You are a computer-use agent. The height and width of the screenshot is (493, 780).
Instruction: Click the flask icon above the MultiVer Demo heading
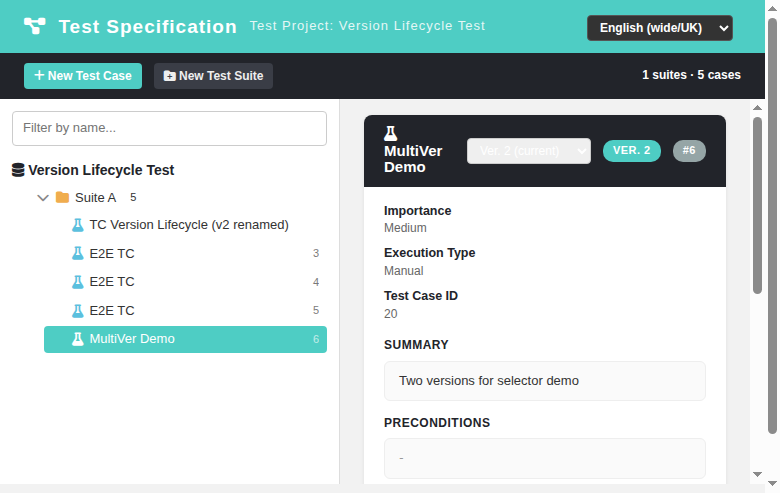point(390,133)
